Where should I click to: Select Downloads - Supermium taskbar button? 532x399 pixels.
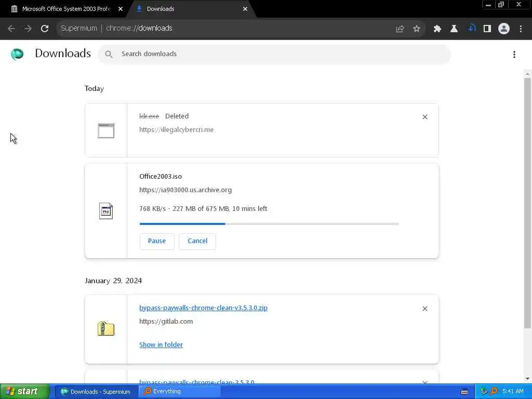pyautogui.click(x=96, y=392)
